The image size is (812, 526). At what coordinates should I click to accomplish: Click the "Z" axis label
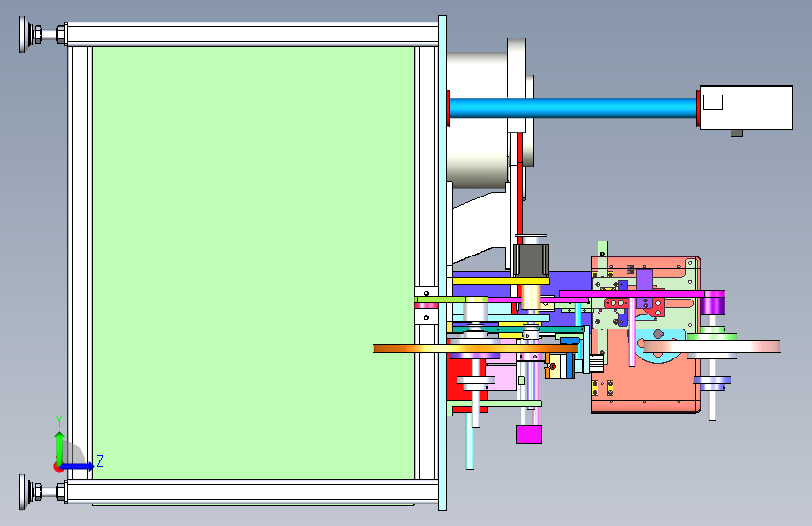[x=100, y=460]
